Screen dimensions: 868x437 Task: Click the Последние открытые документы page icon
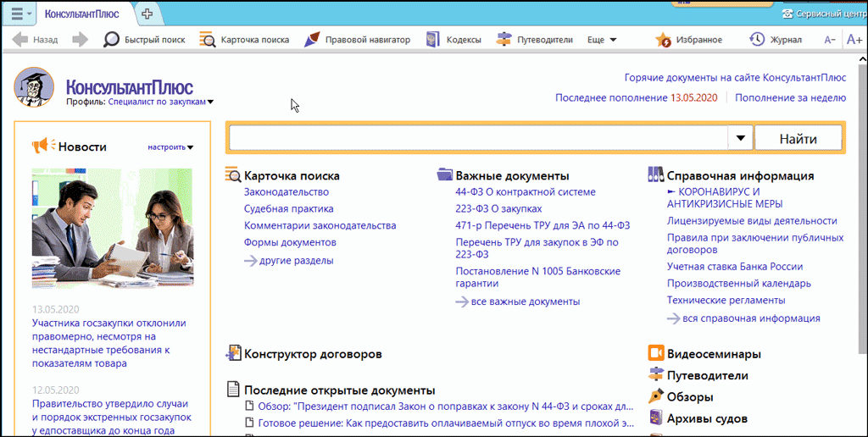(234, 390)
